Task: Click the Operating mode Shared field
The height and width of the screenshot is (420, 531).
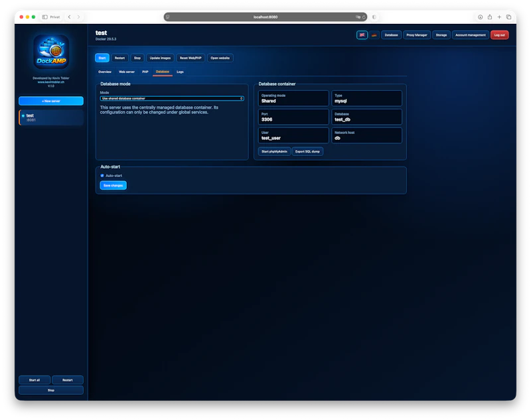Action: point(293,98)
